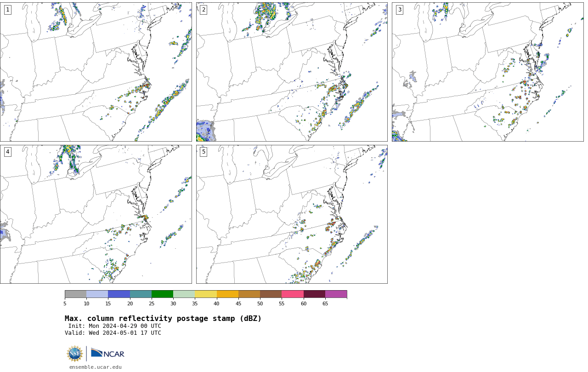
Task: Click the 'Init: Mon 2024-04-29 00 UTC' text
Action: 115,326
